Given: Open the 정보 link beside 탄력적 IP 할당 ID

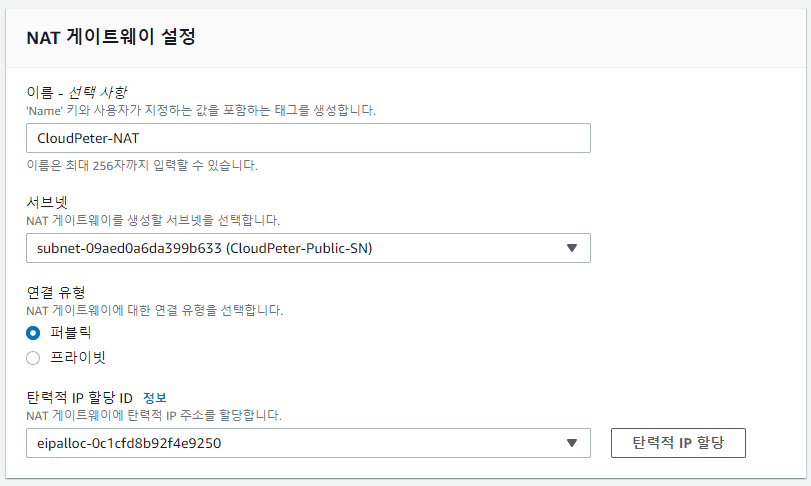Looking at the screenshot, I should [x=154, y=397].
